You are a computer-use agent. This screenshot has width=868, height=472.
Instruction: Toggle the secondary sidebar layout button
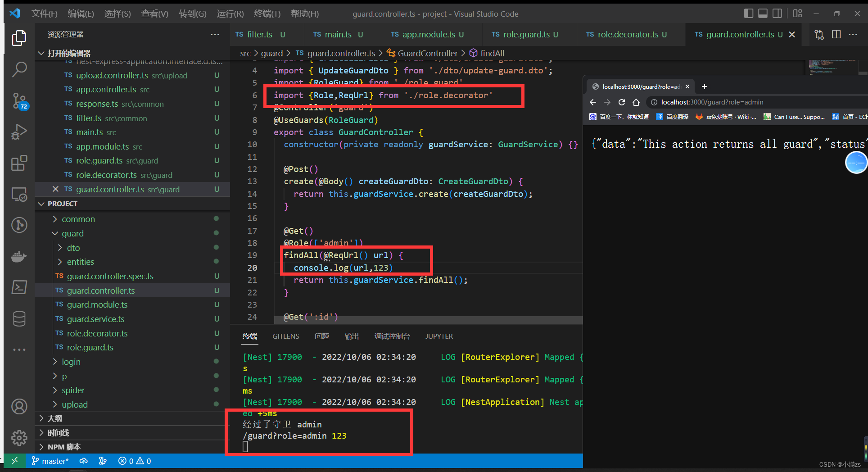(x=777, y=14)
